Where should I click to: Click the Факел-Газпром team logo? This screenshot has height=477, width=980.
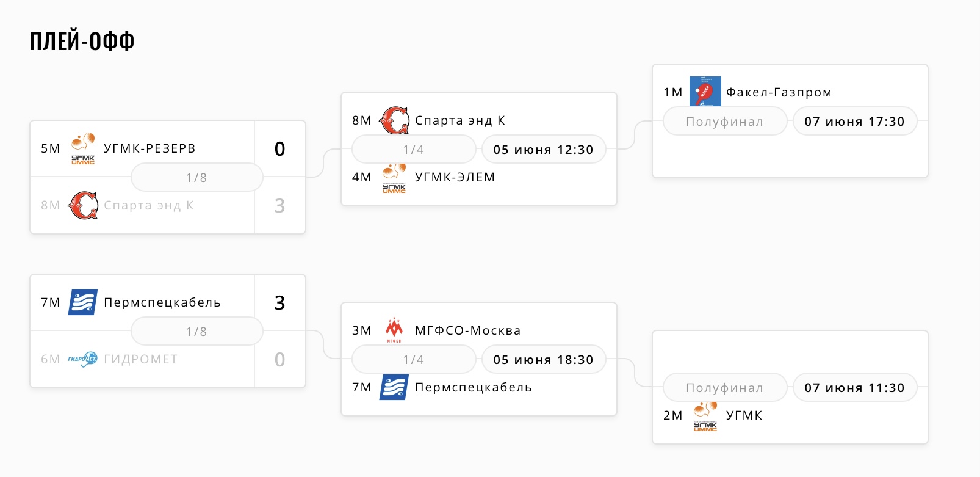coord(705,92)
